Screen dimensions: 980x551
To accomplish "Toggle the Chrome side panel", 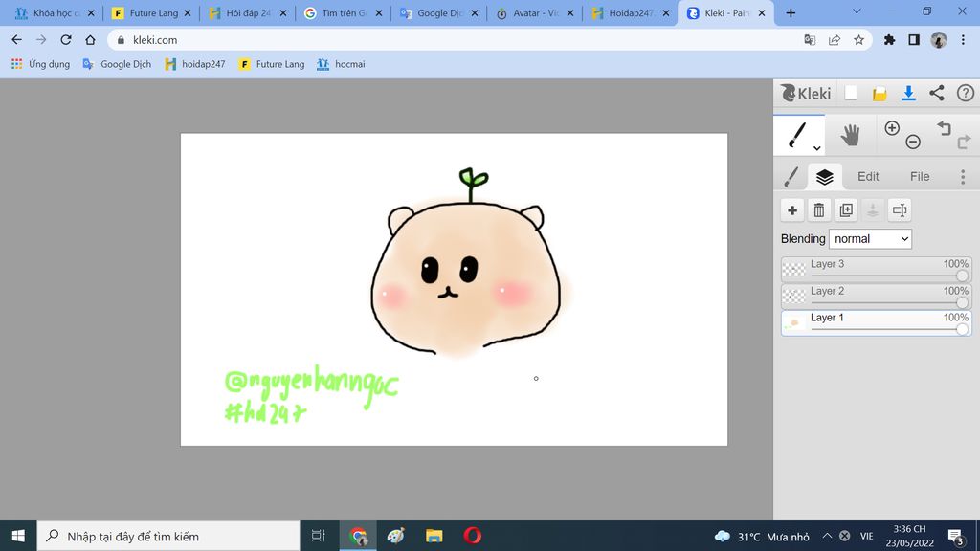I will [x=914, y=40].
